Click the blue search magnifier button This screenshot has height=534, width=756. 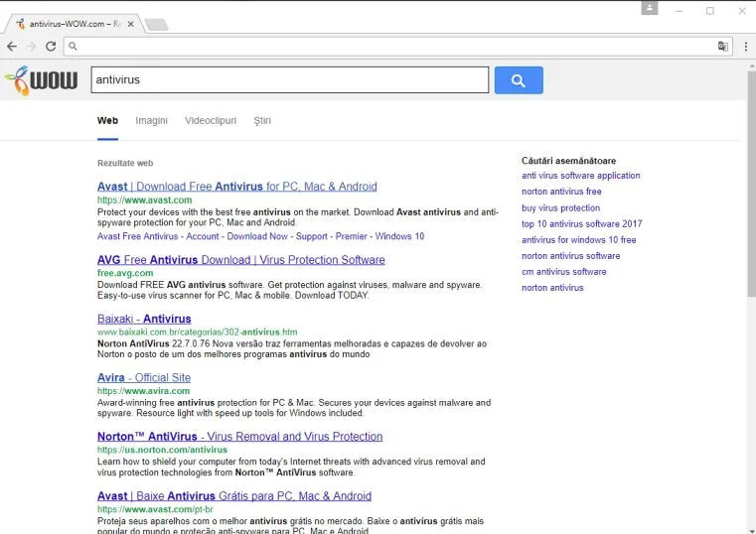[x=519, y=80]
